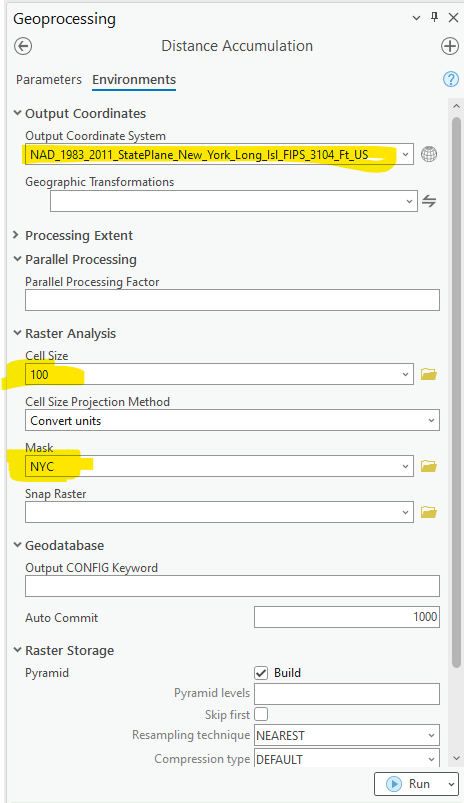Click the plus icon beside Distance Accumulation

pos(450,46)
